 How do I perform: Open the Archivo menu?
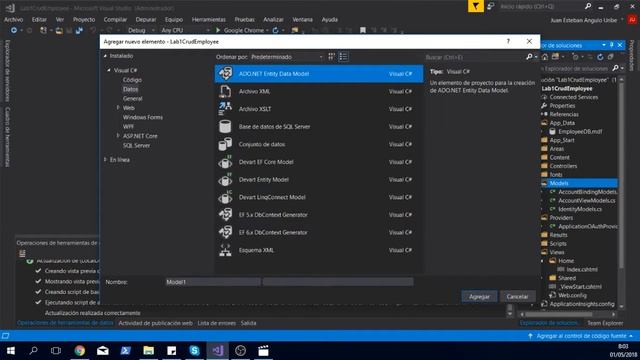13,20
